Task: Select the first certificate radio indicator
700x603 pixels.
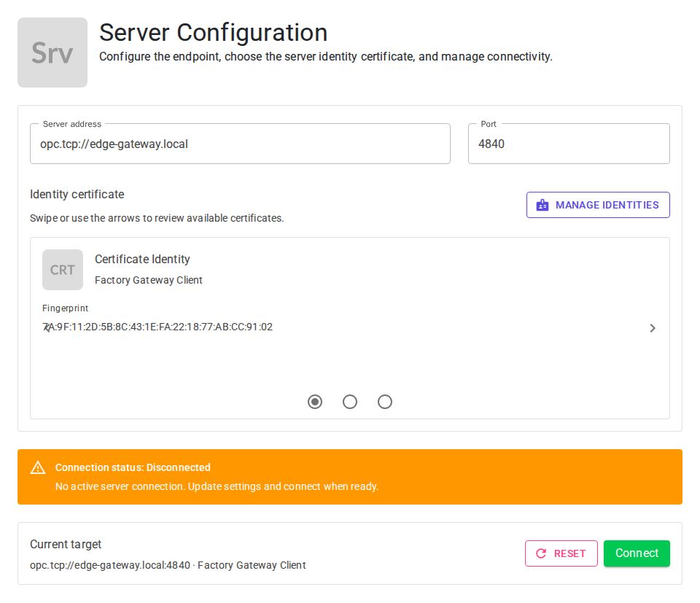Action: click(315, 402)
